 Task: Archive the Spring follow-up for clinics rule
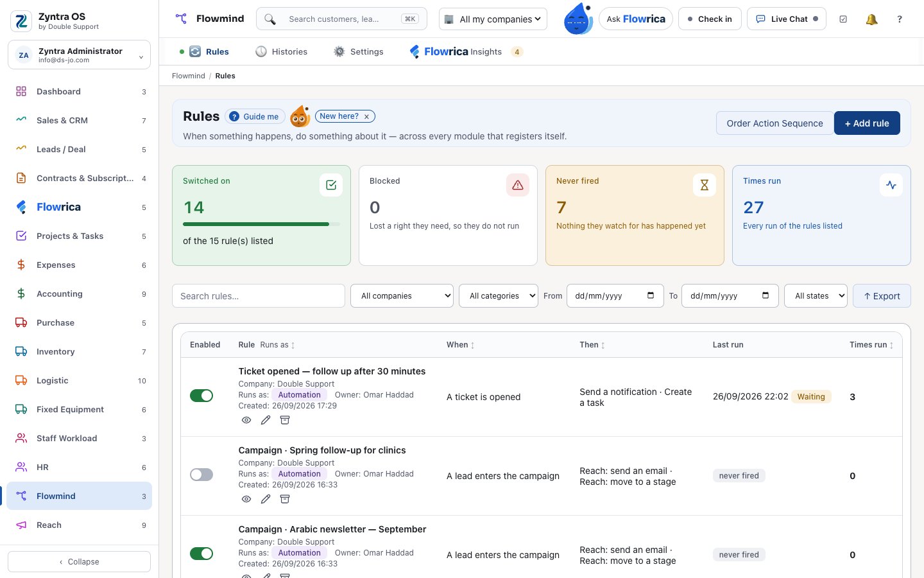tap(285, 499)
